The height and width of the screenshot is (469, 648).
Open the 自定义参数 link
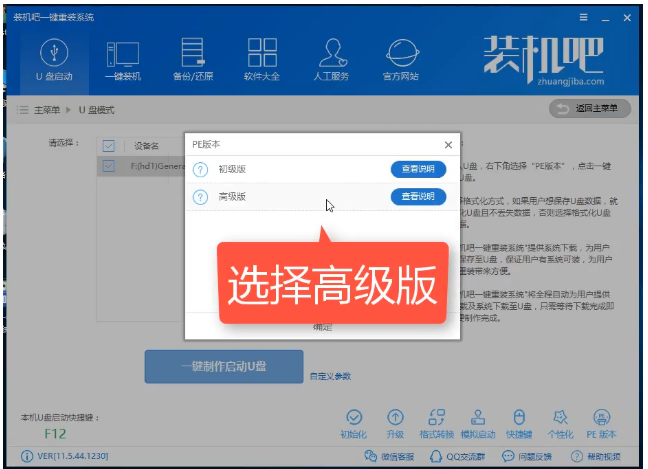click(330, 376)
